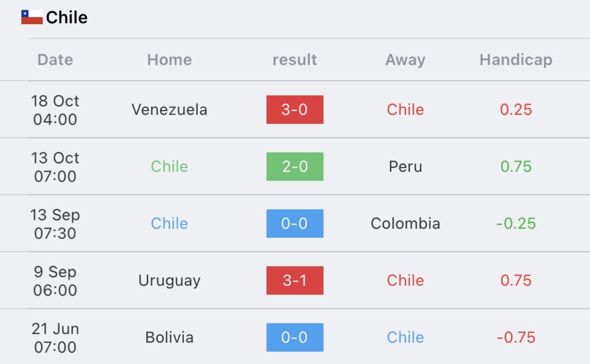Click the Handicap column header
This screenshot has height=364, width=590.
(516, 60)
